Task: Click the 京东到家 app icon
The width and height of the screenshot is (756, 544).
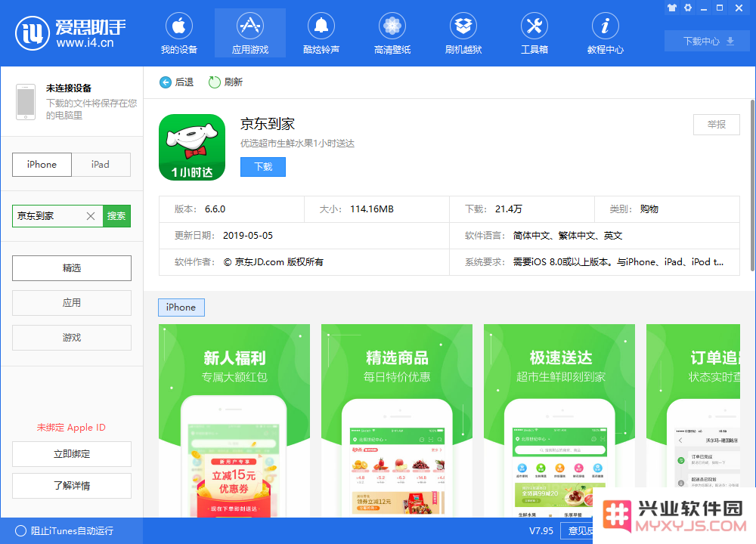Action: point(192,147)
